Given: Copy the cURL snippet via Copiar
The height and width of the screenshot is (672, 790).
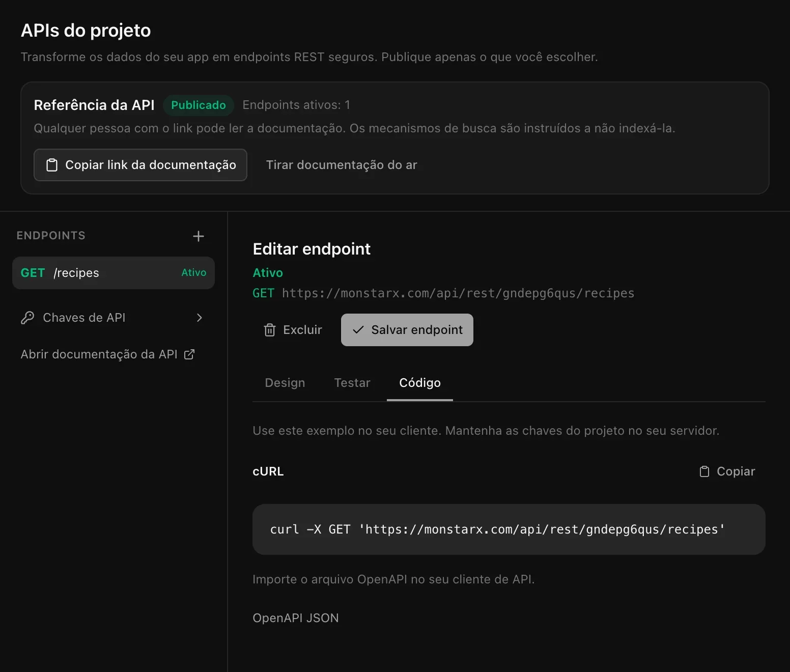Looking at the screenshot, I should click(727, 471).
